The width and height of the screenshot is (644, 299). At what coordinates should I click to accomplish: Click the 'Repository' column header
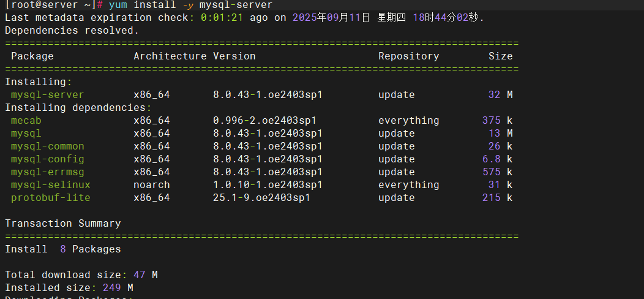coord(409,56)
